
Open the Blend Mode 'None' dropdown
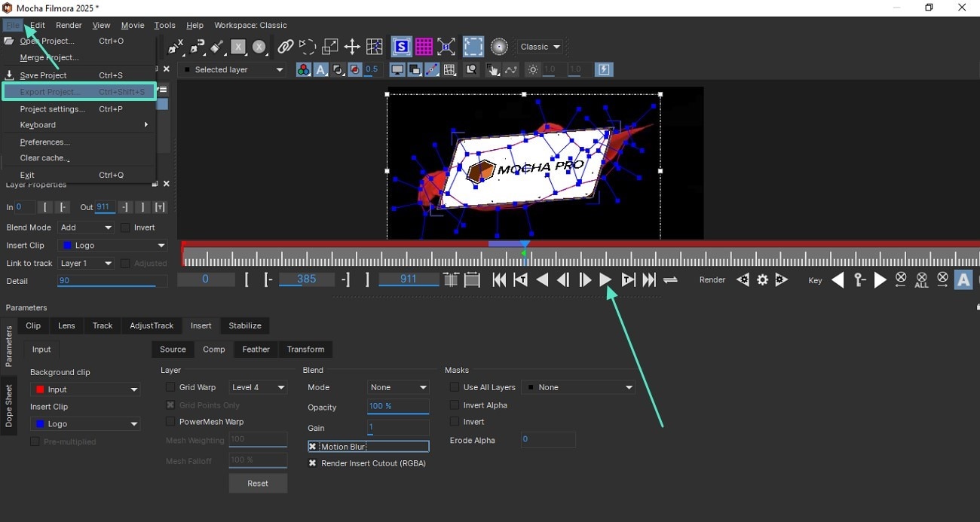399,387
